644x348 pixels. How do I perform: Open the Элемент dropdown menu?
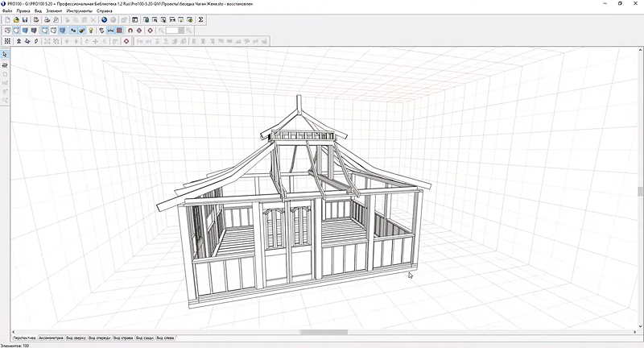[x=54, y=10]
